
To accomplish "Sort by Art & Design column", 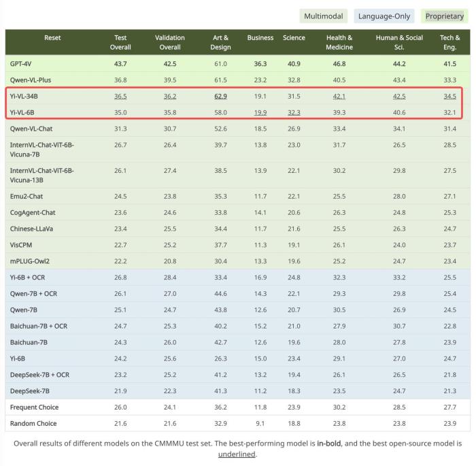I will click(x=221, y=42).
